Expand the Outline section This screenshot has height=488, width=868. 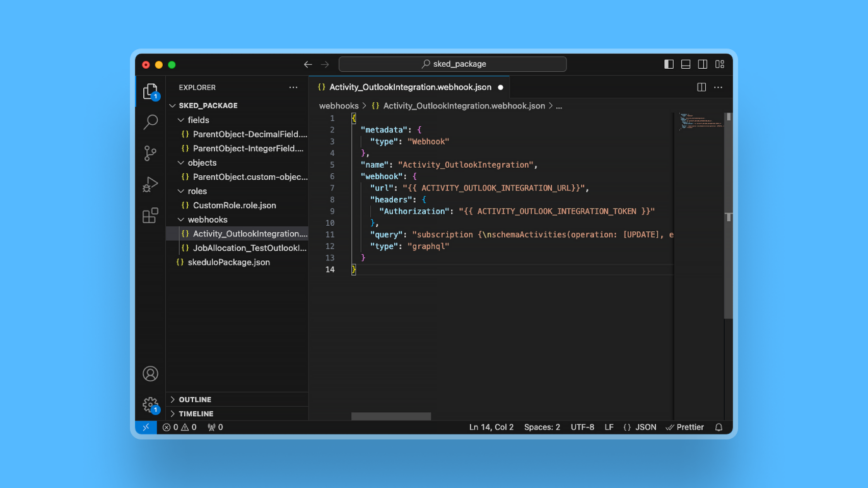[x=195, y=399]
